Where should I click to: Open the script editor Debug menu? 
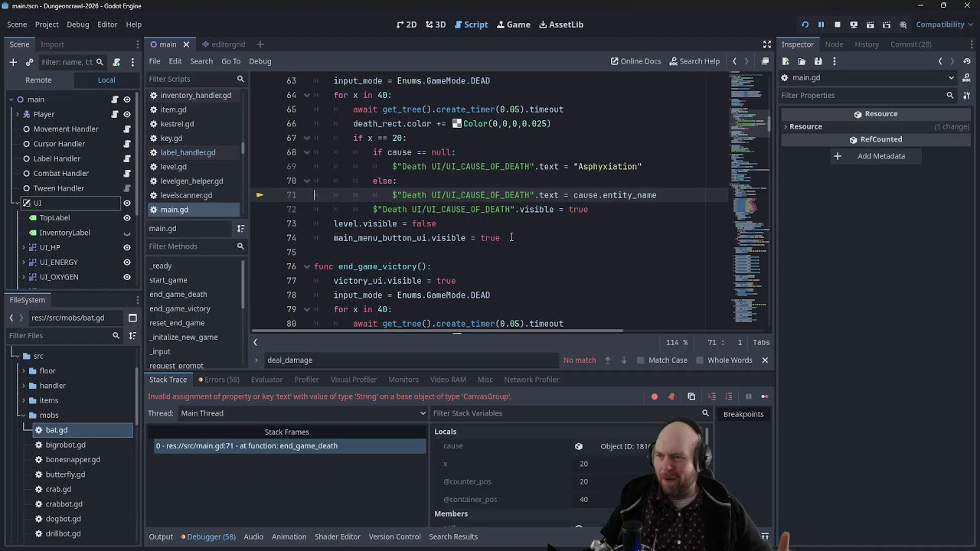260,61
